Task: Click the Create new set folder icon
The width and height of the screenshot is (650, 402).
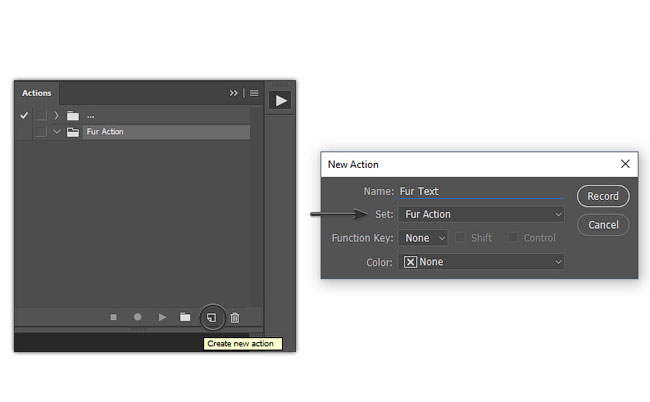Action: [185, 317]
